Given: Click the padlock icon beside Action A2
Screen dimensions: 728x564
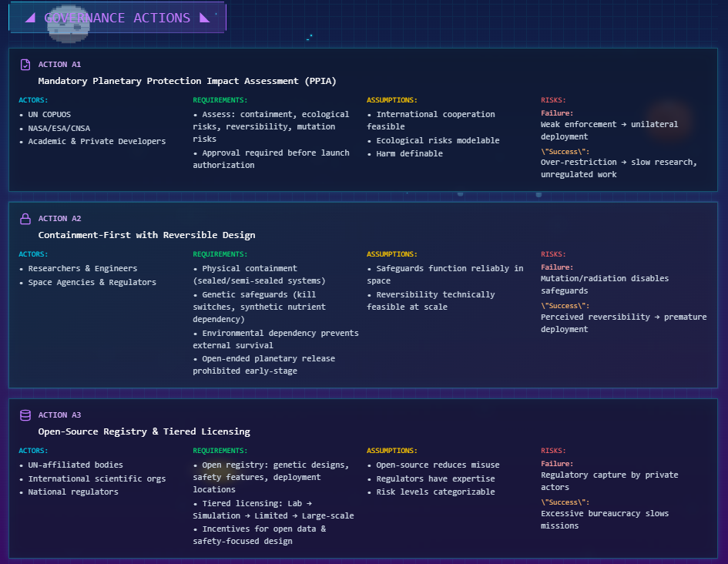Looking at the screenshot, I should 25,219.
